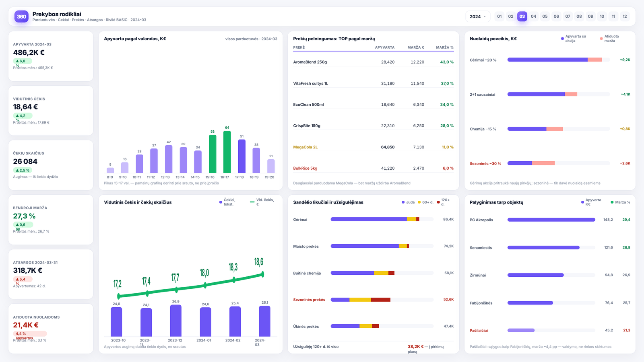
Task: Click Atsargos 318,7K € value
Action: pyautogui.click(x=27, y=270)
